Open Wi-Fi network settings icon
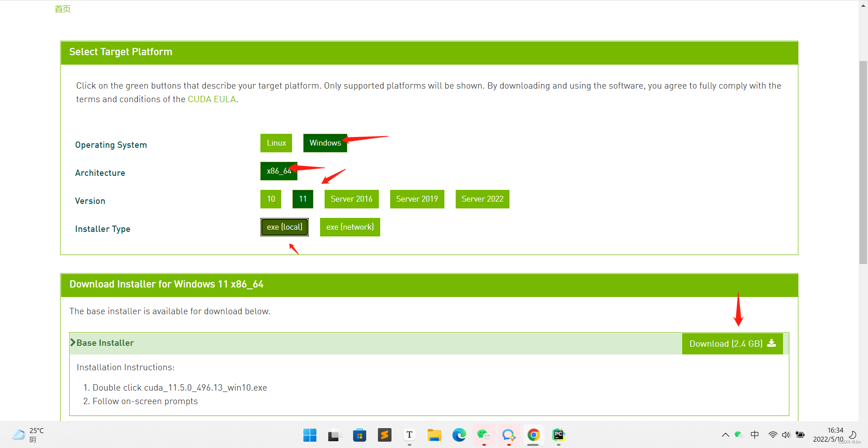This screenshot has height=448, width=868. point(773,435)
